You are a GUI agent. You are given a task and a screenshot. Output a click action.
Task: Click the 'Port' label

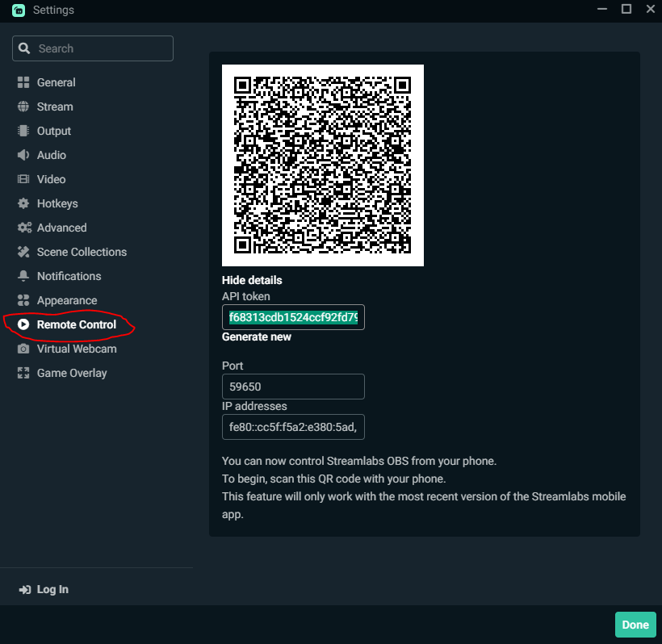(x=233, y=366)
